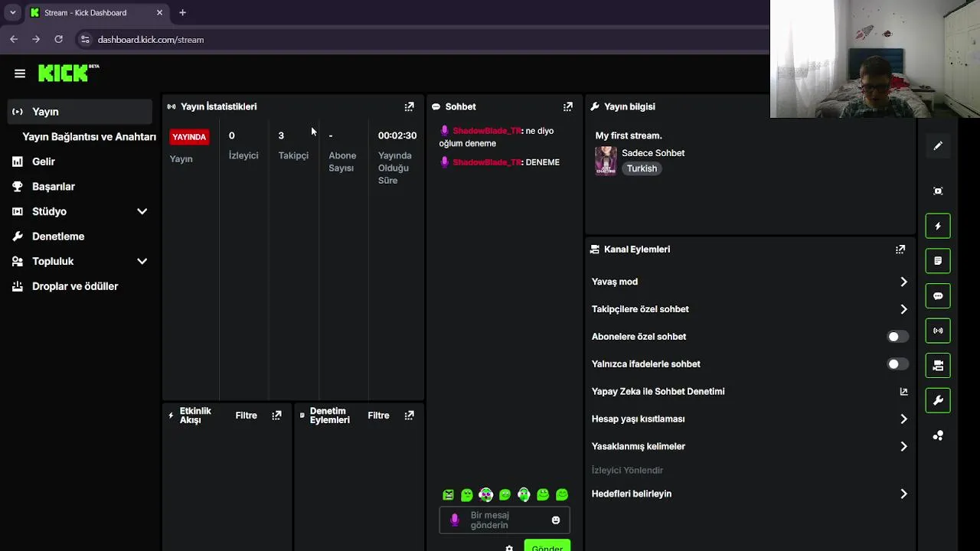Click the purple microphone icon in message box

(454, 520)
